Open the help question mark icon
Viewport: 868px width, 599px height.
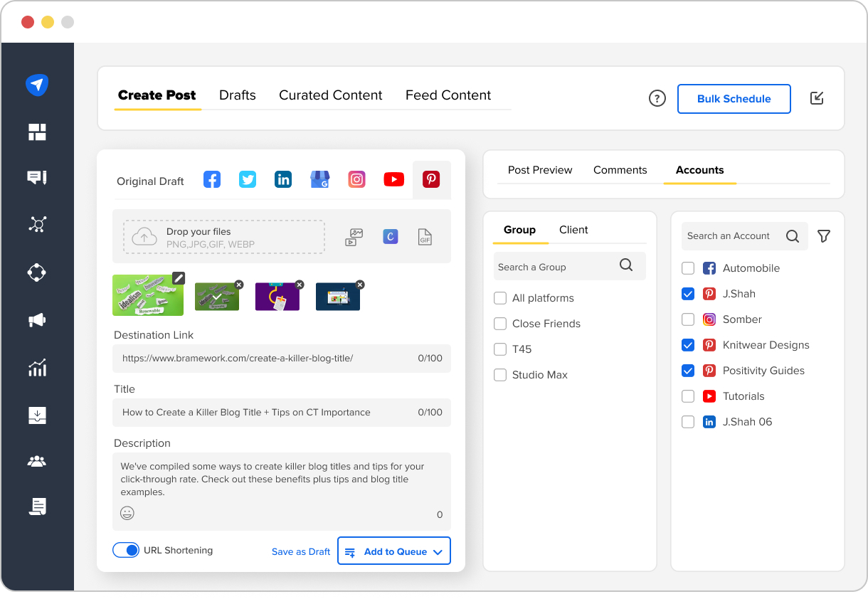point(657,99)
